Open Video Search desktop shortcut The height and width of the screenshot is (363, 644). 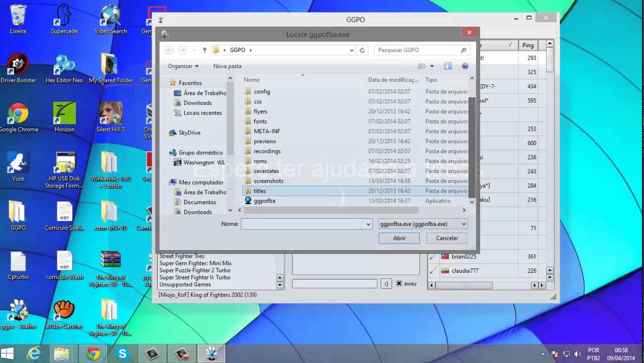coord(111,20)
